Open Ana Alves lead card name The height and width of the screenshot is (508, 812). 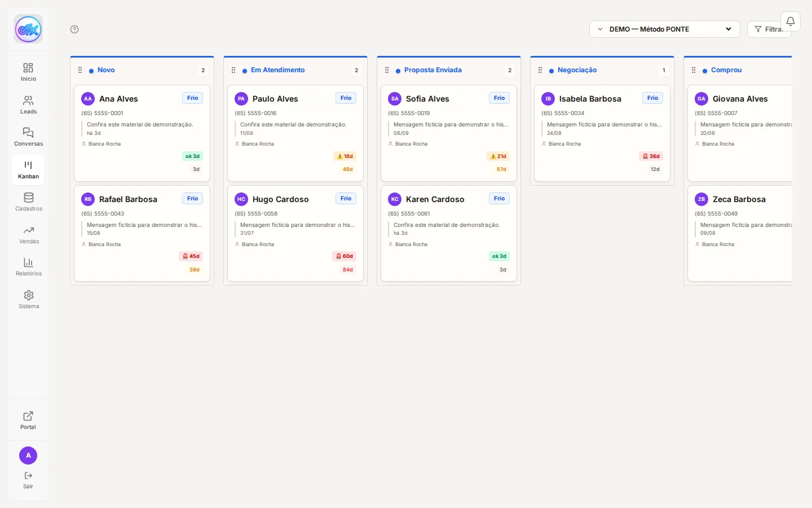click(x=118, y=99)
